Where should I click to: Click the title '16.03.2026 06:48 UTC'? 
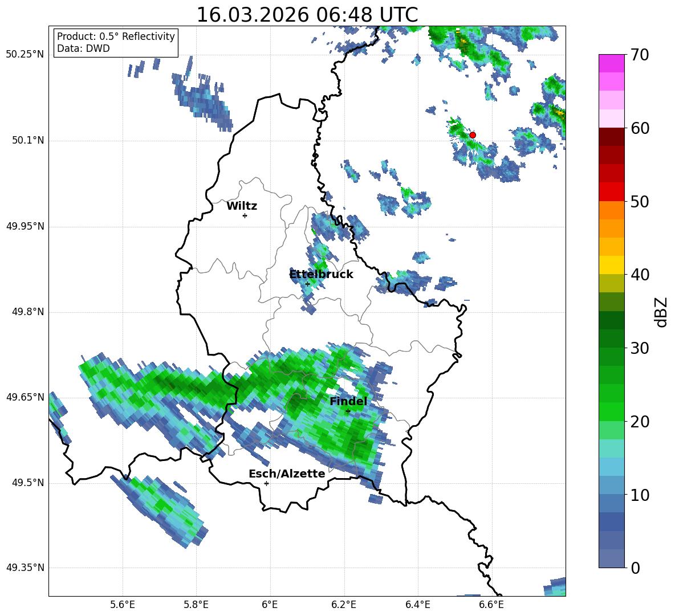[x=307, y=15]
